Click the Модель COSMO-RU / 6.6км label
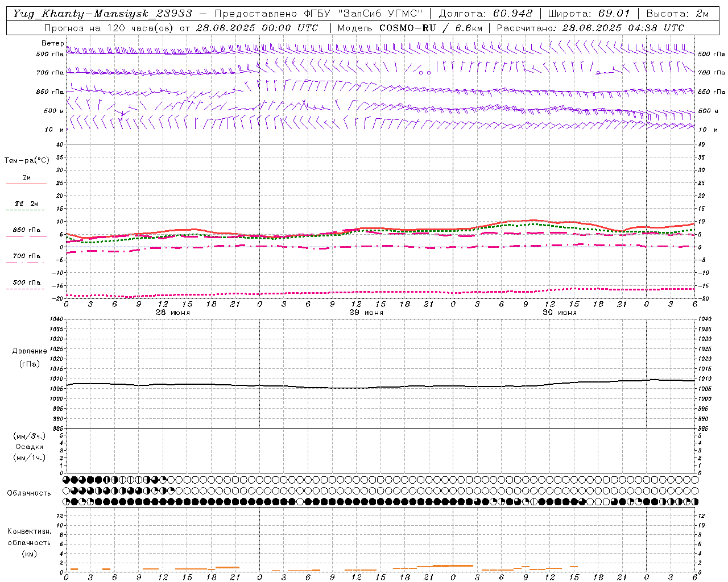 pos(409,28)
